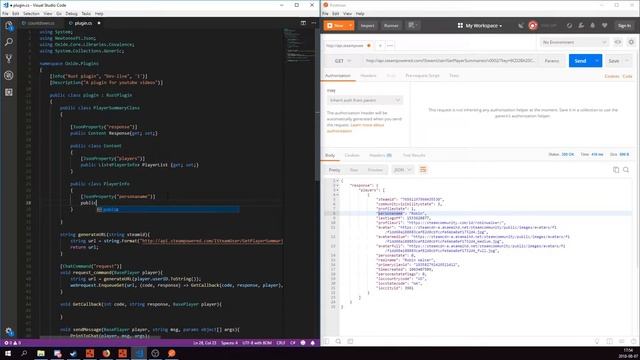Click the Sign In button
The image size is (640, 360).
624,25
